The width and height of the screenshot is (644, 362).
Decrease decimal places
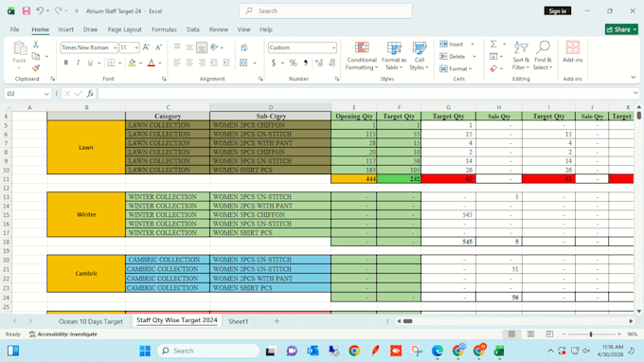click(x=331, y=63)
